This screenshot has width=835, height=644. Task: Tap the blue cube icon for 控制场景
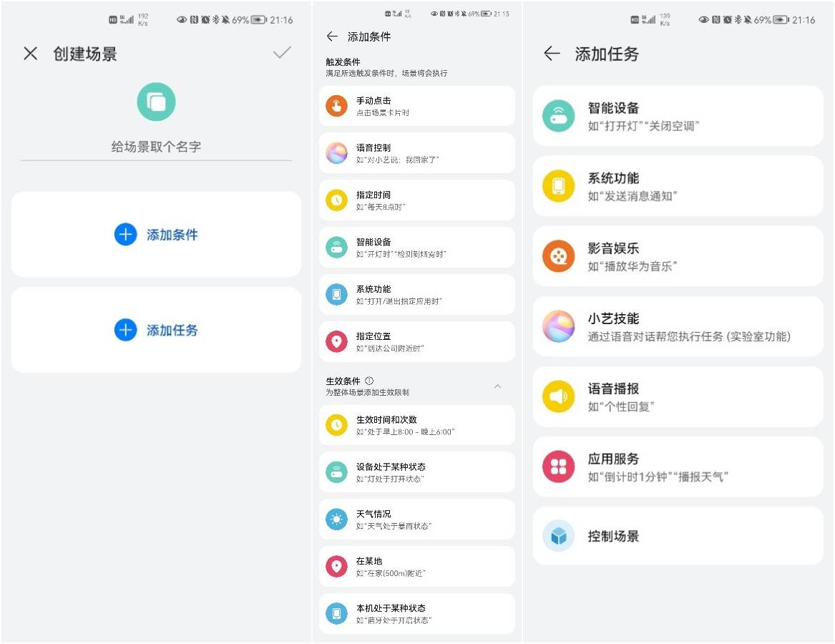tap(559, 536)
